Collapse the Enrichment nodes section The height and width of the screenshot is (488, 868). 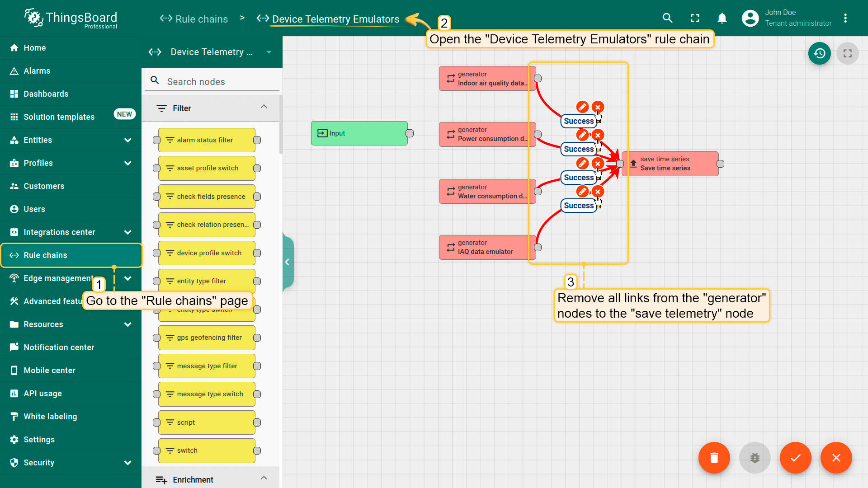(264, 479)
